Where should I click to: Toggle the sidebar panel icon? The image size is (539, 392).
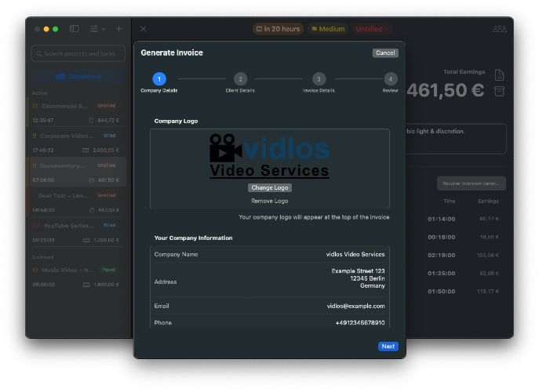pyautogui.click(x=75, y=29)
